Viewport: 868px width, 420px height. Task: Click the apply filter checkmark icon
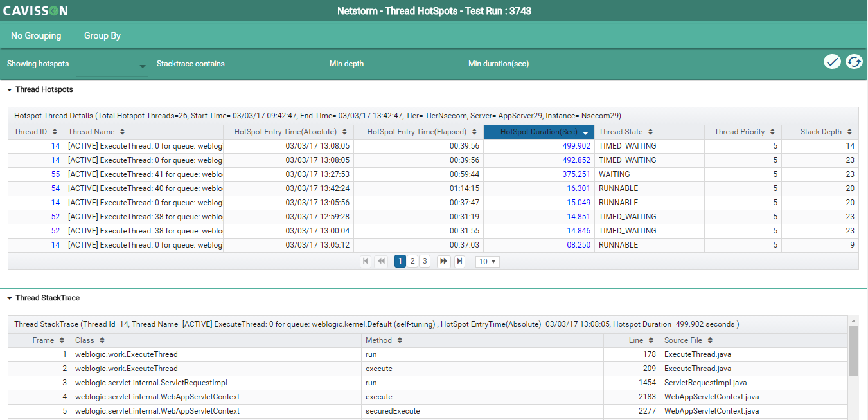pos(832,62)
